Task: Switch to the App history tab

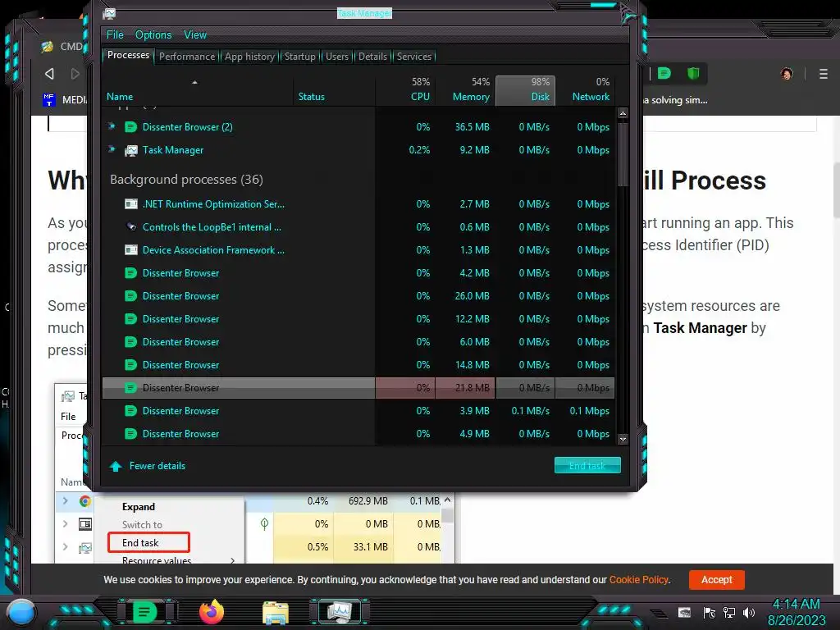Action: 249,57
